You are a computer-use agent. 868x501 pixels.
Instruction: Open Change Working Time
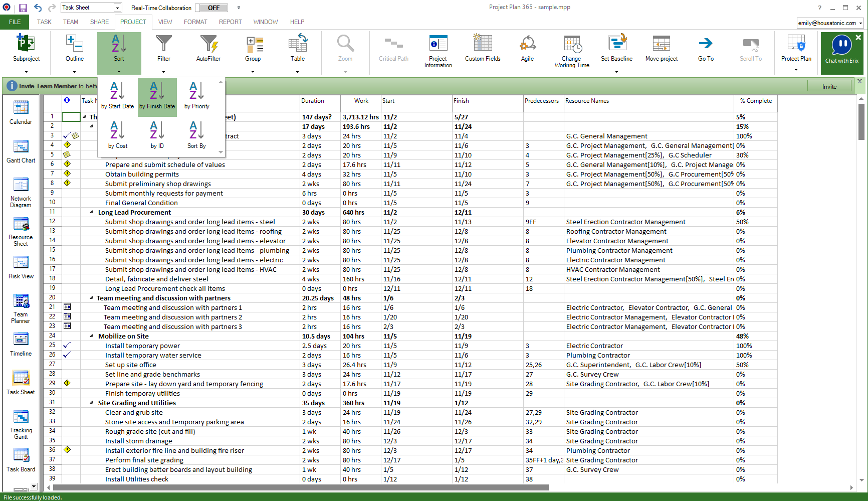coord(571,48)
